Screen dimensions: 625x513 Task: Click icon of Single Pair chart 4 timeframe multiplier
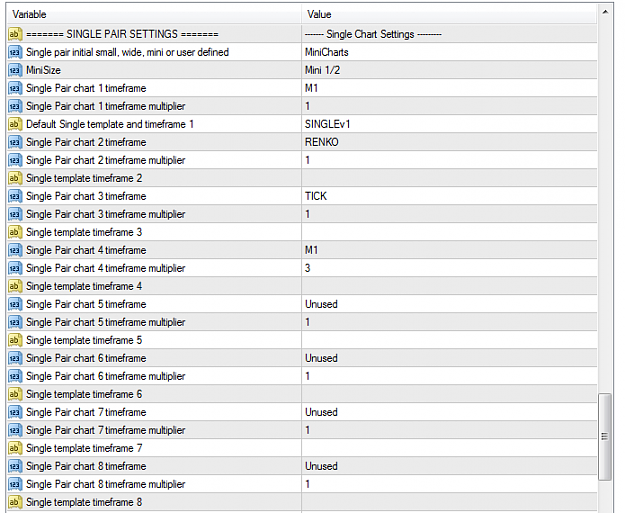[15, 268]
